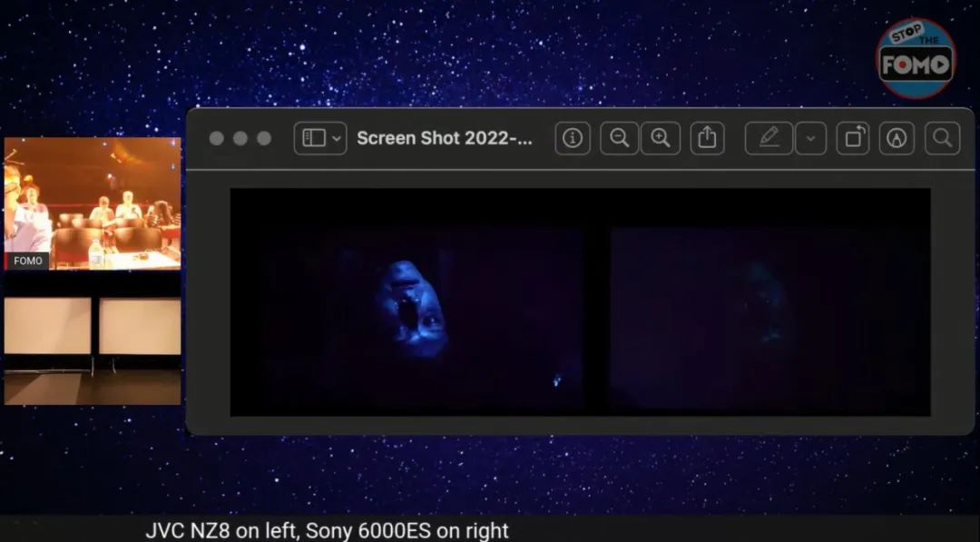Select the FOMO webcam feed thumbnail
This screenshot has width=980, height=542.
(93, 203)
